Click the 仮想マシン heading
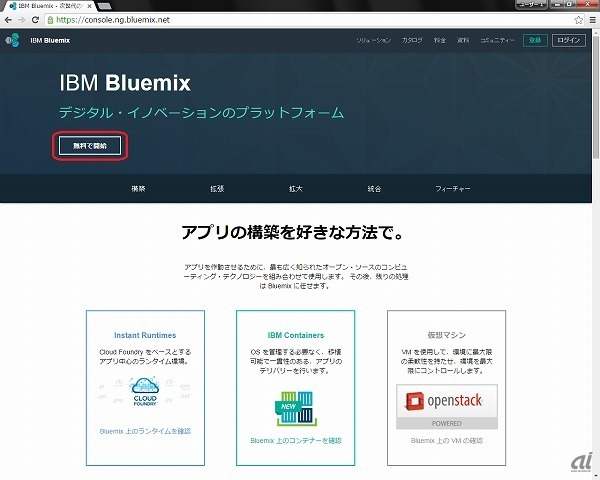This screenshot has height=480, width=600. point(447,335)
